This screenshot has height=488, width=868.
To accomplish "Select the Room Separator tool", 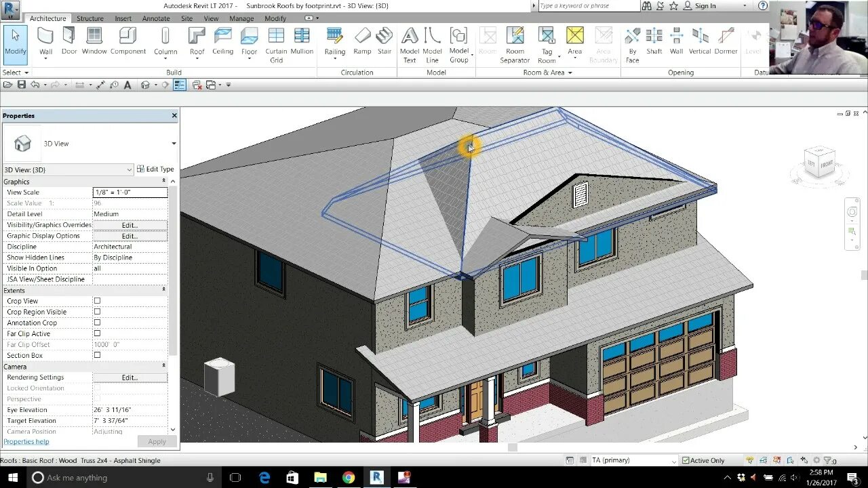I will tap(515, 45).
